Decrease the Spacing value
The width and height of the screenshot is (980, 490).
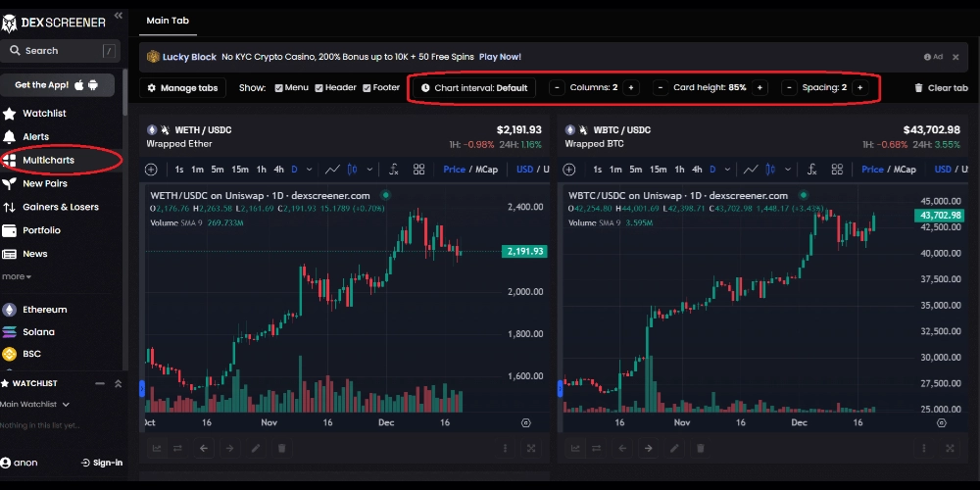(789, 88)
